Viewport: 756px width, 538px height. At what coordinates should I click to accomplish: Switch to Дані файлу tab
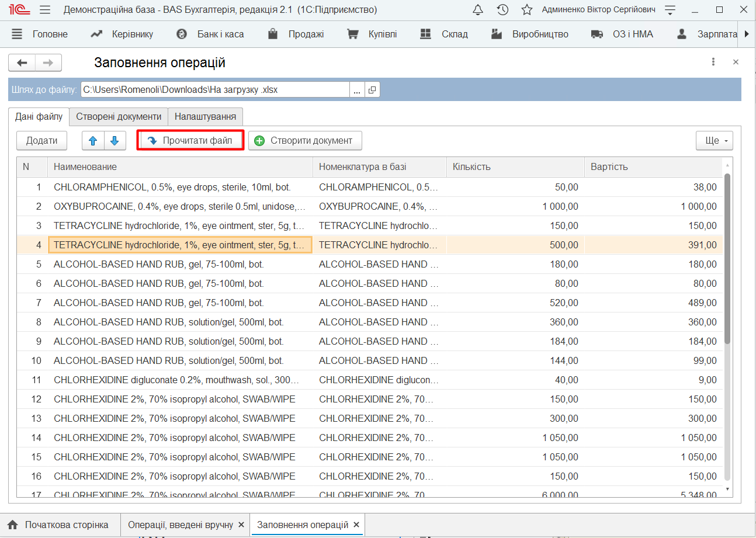pos(39,116)
